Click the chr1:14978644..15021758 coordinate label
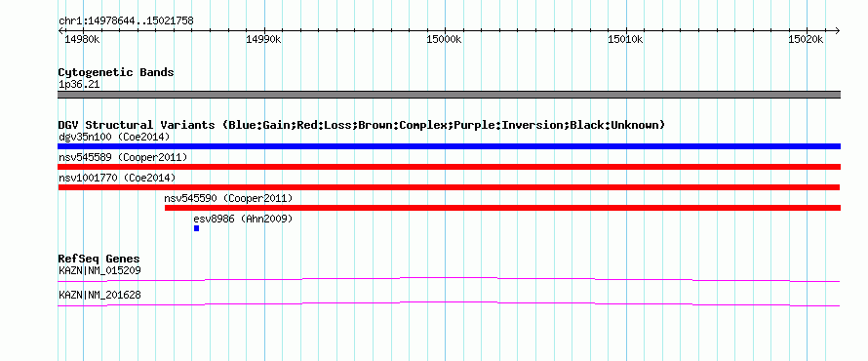Viewport: 868px width, 361px height. (126, 21)
